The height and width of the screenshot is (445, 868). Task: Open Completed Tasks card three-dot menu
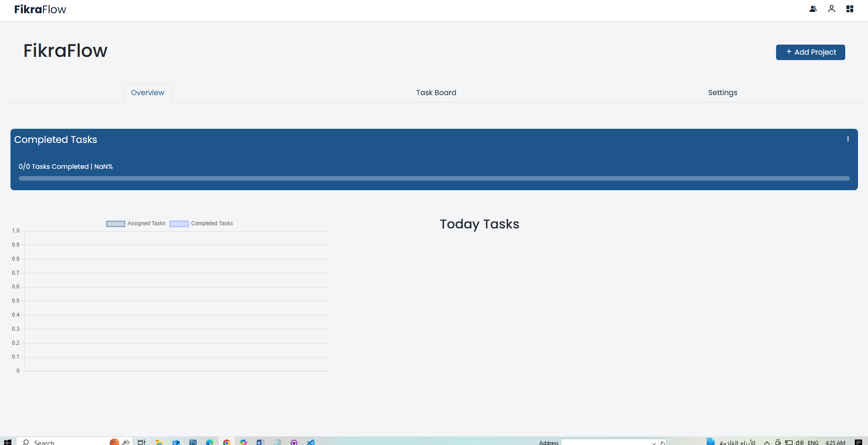pos(848,139)
